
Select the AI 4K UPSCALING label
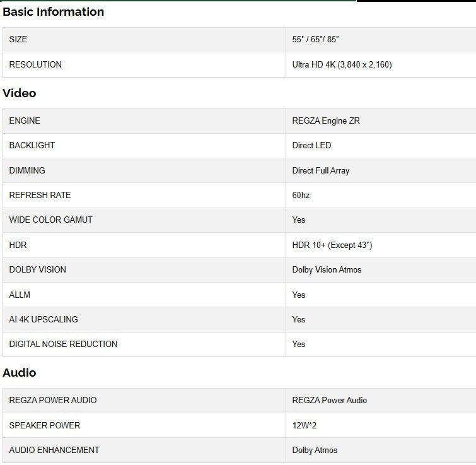pos(44,319)
